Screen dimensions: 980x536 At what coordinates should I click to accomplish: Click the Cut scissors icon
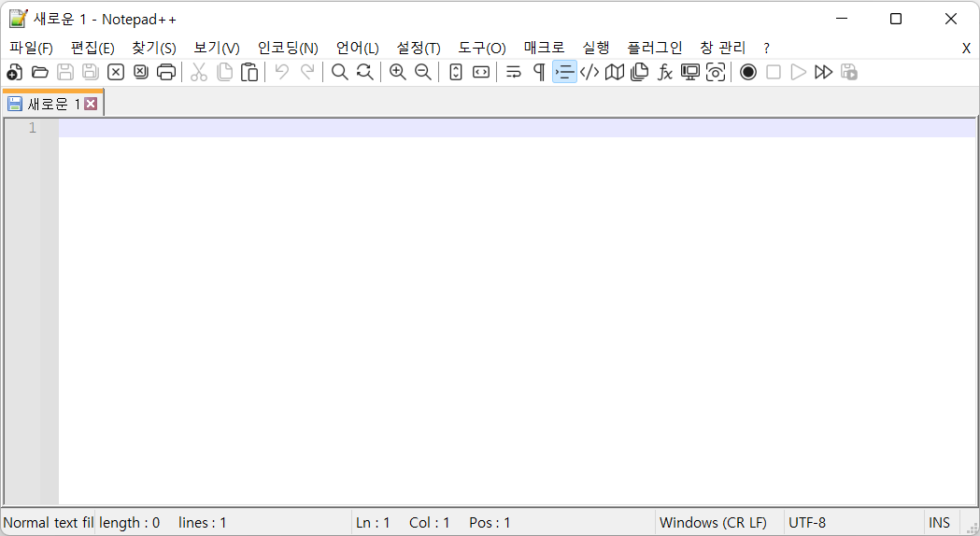(x=199, y=73)
